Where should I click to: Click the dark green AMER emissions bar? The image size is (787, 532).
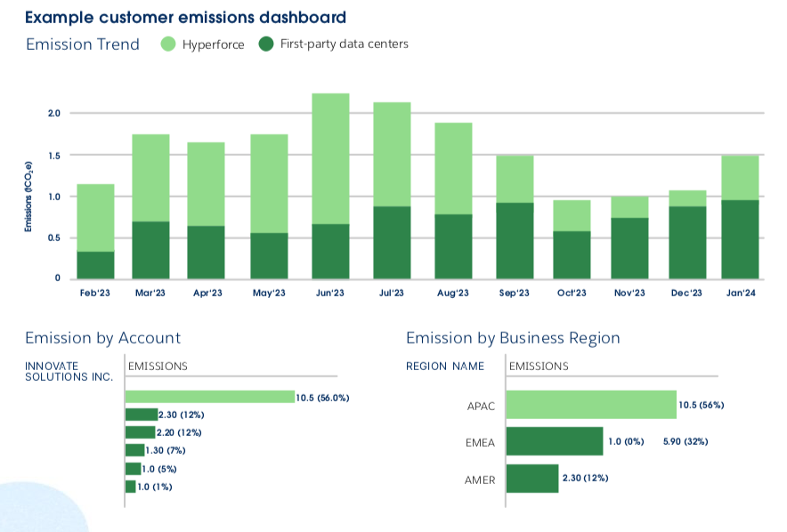coord(532,479)
